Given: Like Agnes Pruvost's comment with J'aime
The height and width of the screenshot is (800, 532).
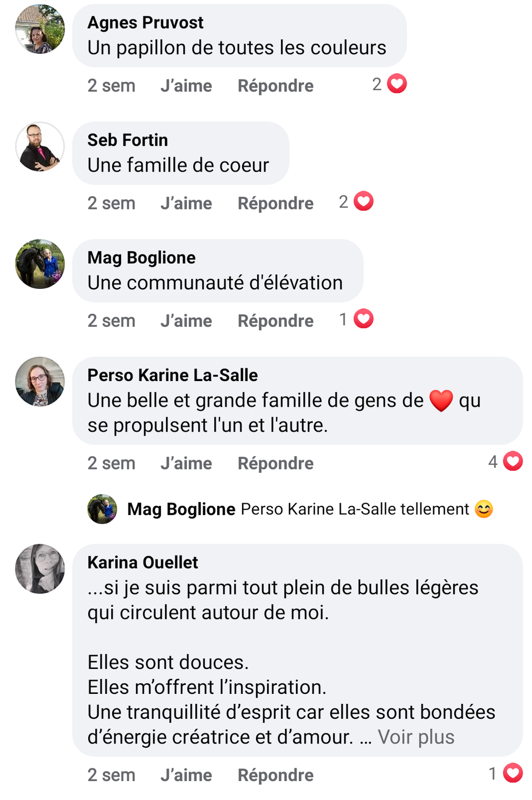Looking at the screenshot, I should click(186, 86).
